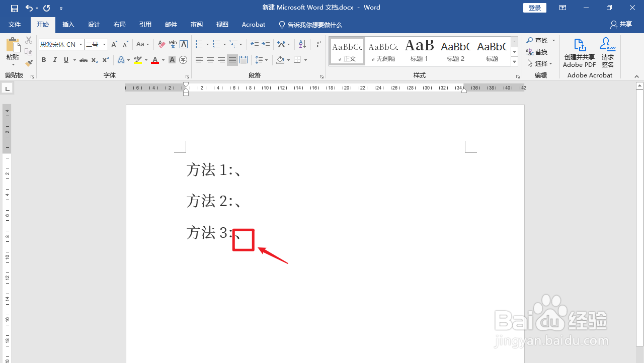
Task: Open the Acrobat ribbon tab
Action: (254, 25)
